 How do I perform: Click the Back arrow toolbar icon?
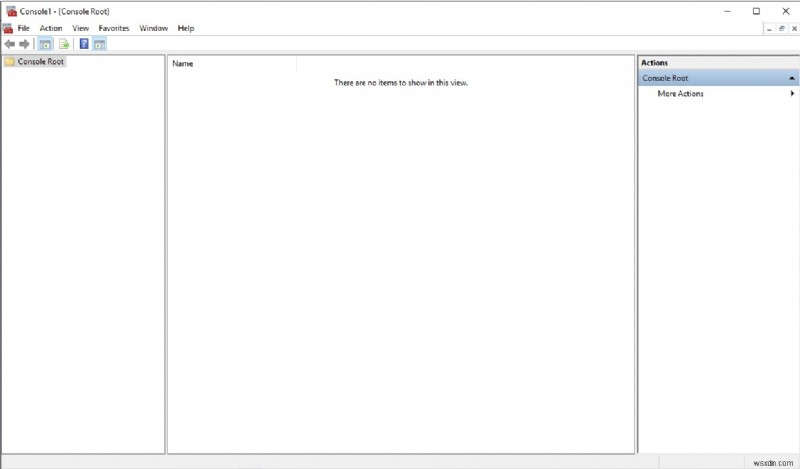click(x=10, y=44)
